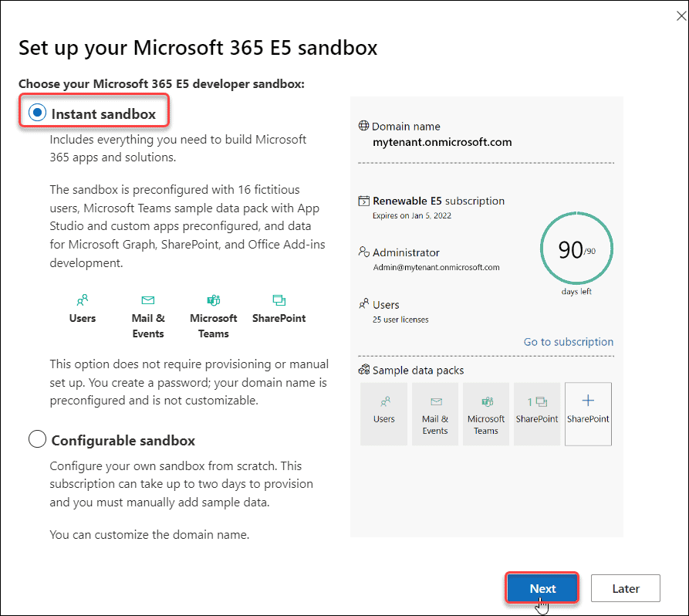Click the Configurable sandbox label text

123,441
